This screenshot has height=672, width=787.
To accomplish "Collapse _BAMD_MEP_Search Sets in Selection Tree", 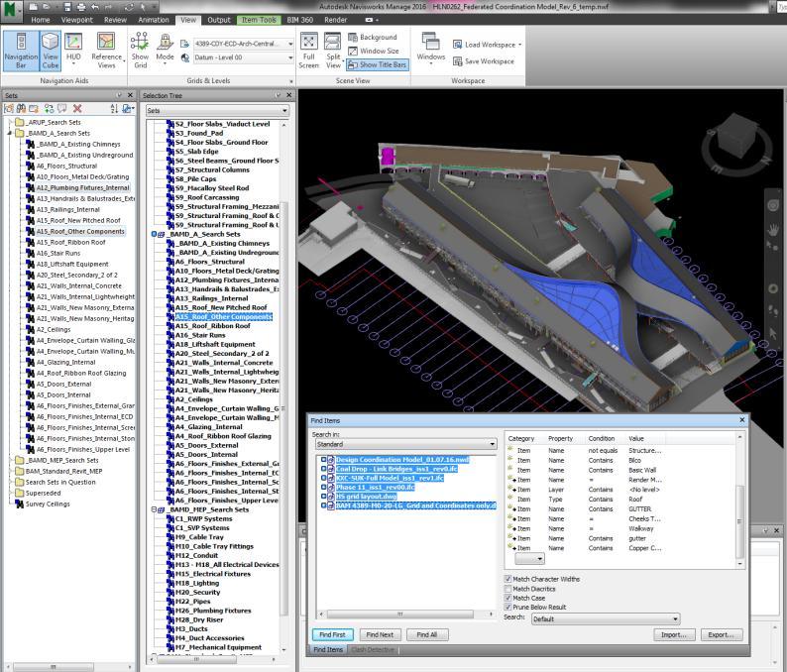I will click(x=154, y=509).
